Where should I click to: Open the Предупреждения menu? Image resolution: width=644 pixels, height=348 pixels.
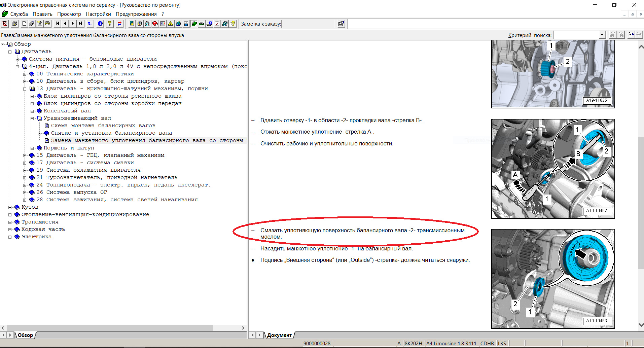pyautogui.click(x=136, y=14)
